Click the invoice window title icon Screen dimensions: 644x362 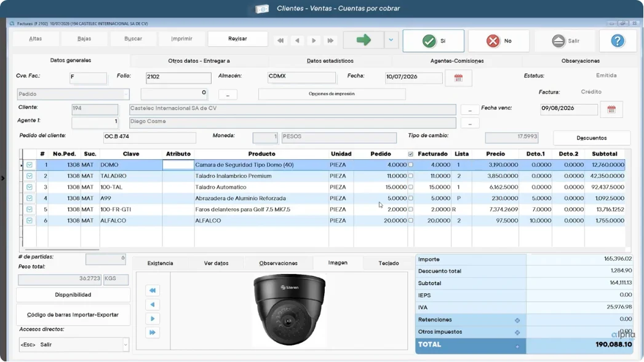12,23
